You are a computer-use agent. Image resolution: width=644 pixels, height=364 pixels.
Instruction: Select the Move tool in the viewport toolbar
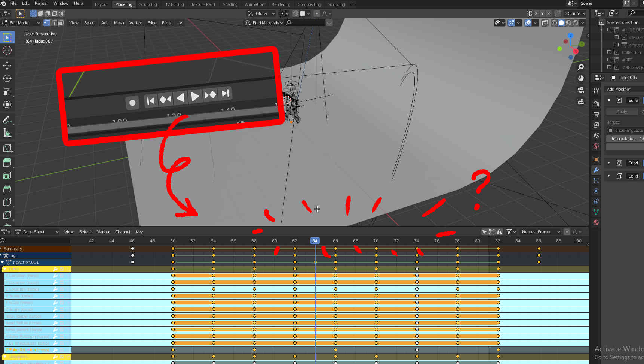(7, 65)
